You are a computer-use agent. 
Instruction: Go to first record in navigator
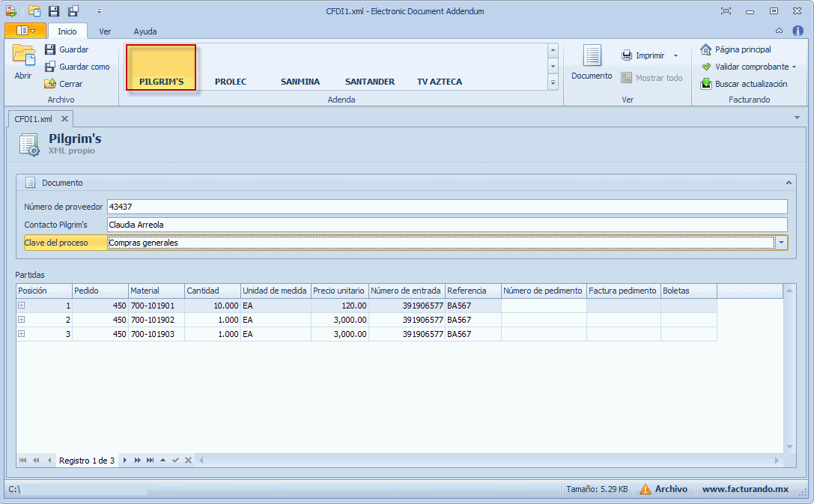tap(23, 461)
